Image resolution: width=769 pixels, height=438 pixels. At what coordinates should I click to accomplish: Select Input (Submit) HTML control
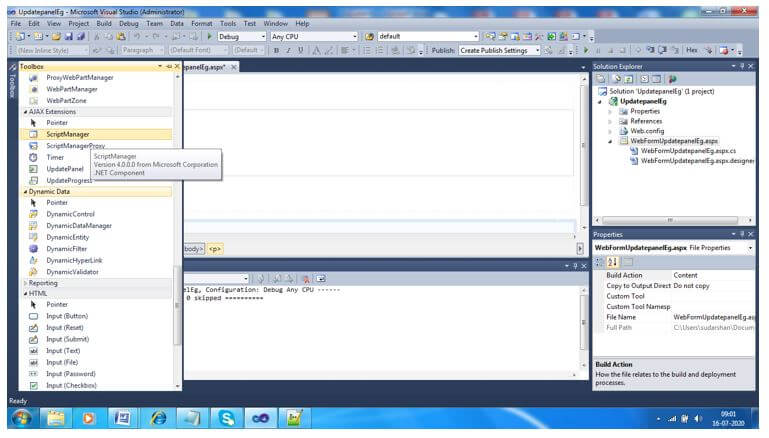67,339
